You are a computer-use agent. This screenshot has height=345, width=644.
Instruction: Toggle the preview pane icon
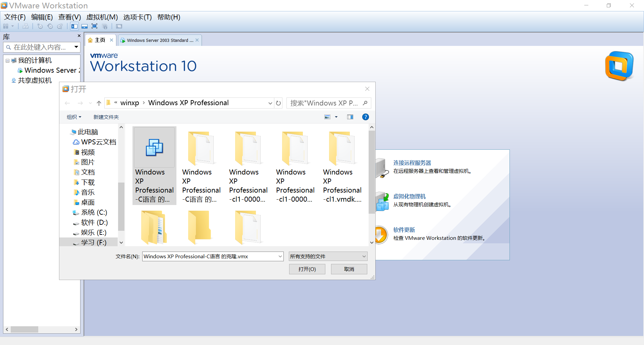350,117
